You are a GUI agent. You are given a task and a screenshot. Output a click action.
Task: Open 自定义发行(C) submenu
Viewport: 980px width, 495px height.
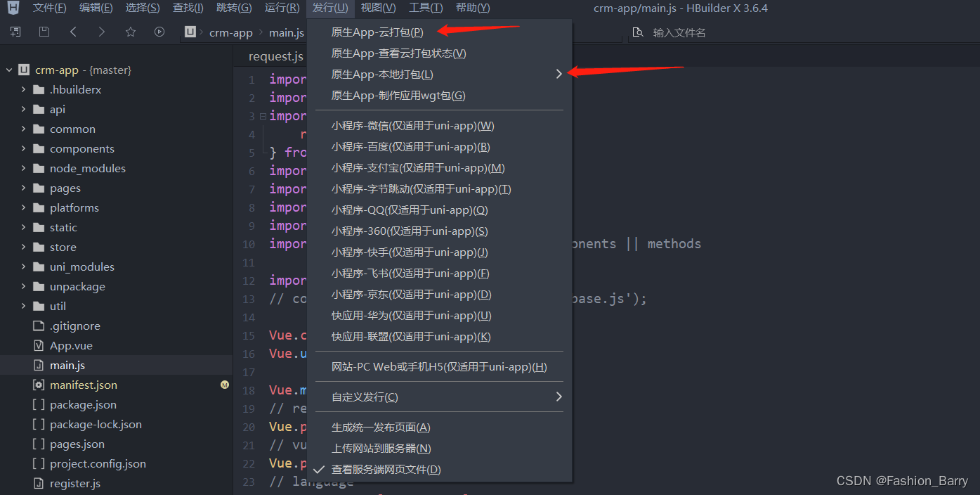pos(440,397)
